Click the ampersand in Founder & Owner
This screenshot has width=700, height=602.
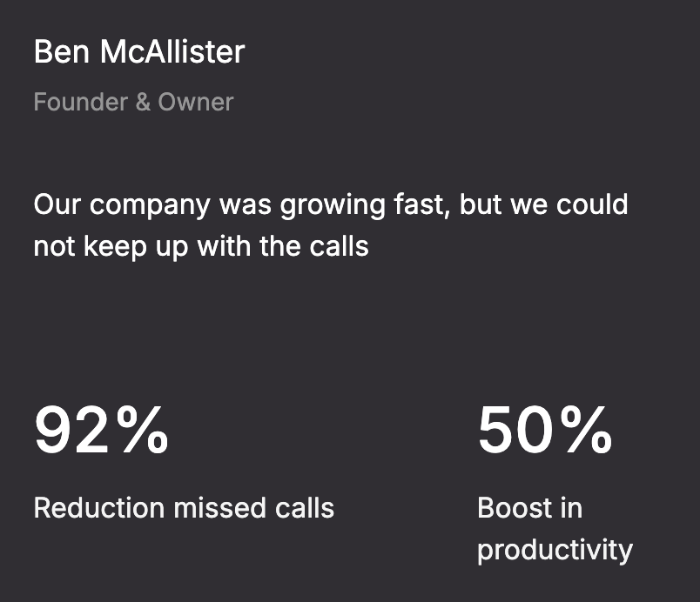(x=143, y=102)
